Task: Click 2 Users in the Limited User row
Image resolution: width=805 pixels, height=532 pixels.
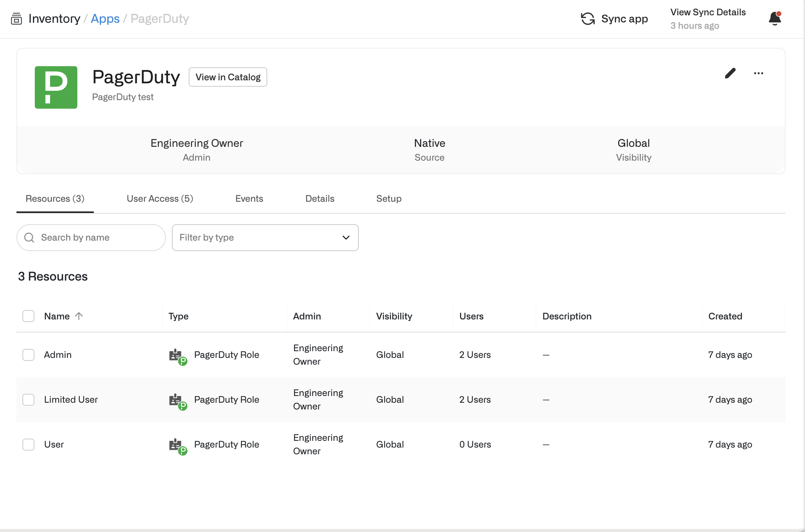Action: [475, 400]
